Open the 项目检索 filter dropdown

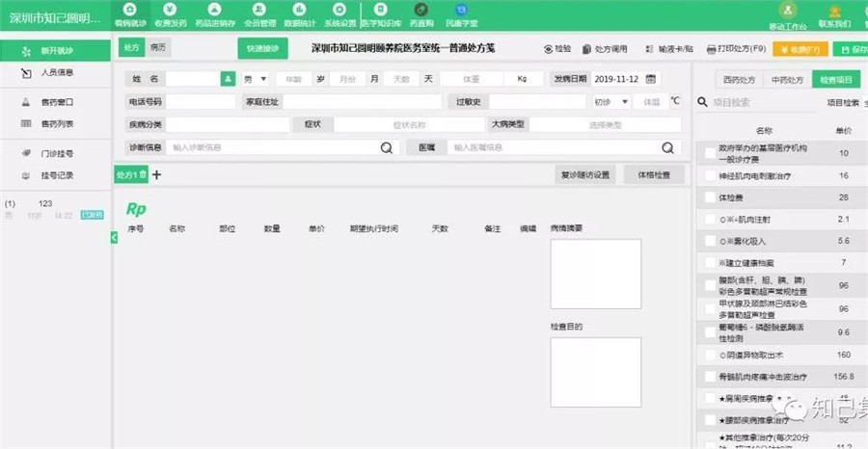pos(848,102)
